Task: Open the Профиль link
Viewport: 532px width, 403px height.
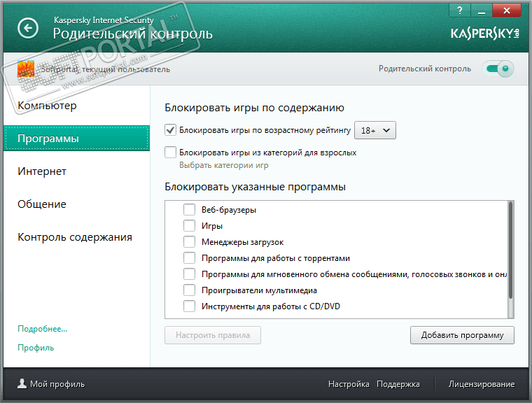Action: pos(36,348)
